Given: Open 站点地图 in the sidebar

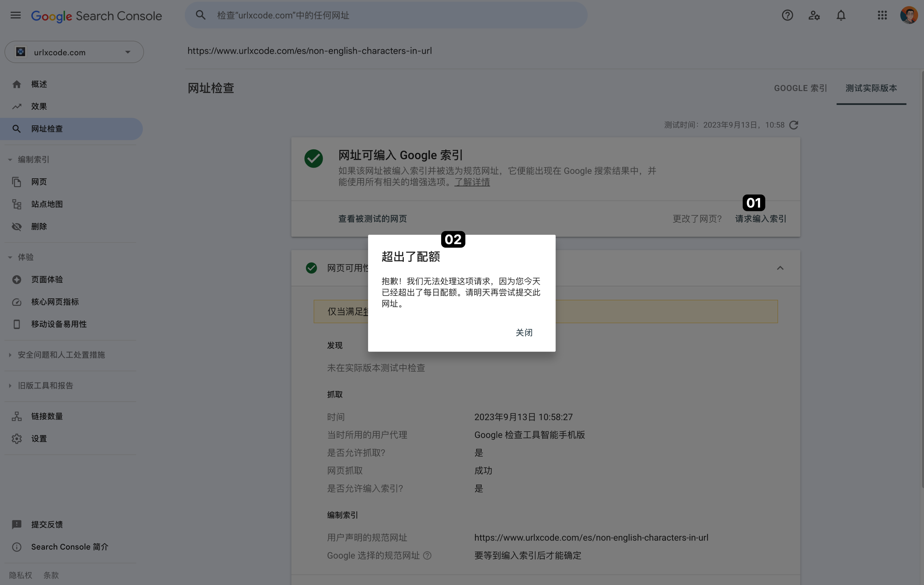Looking at the screenshot, I should click(x=47, y=204).
